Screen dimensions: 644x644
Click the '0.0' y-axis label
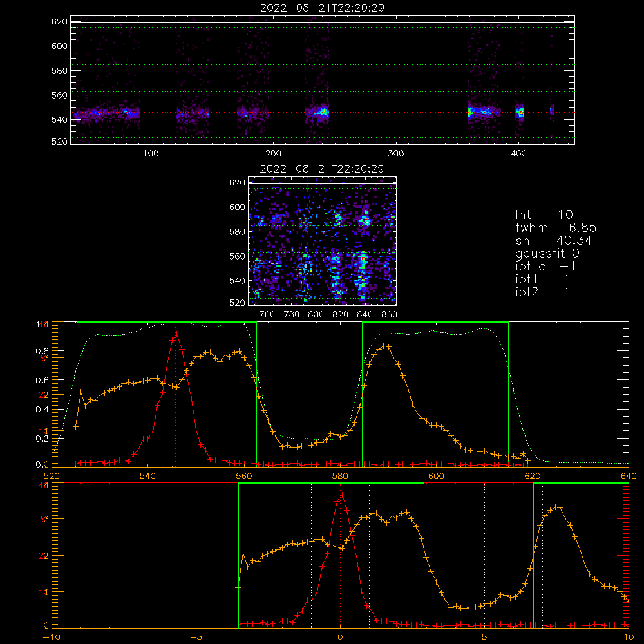(x=43, y=465)
